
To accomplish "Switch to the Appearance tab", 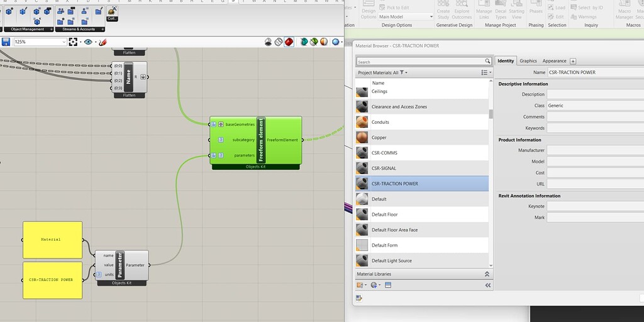I will pos(554,61).
